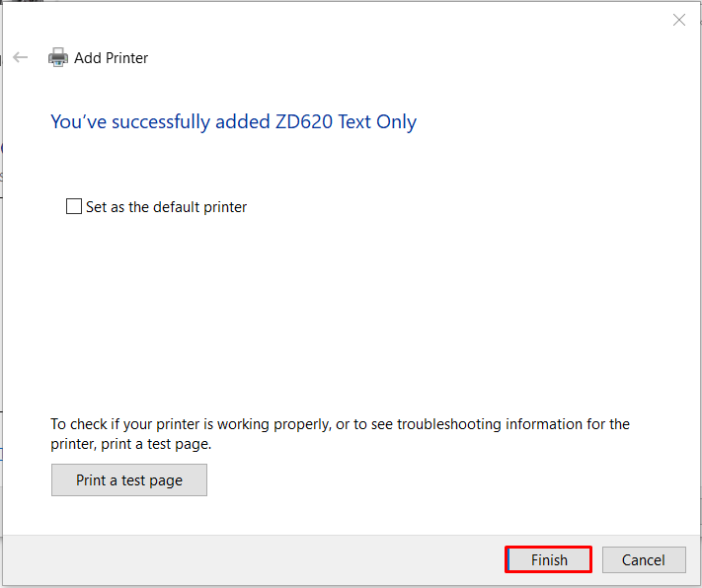702x588 pixels.
Task: Click the troubleshooting information paragraph
Action: point(340,424)
